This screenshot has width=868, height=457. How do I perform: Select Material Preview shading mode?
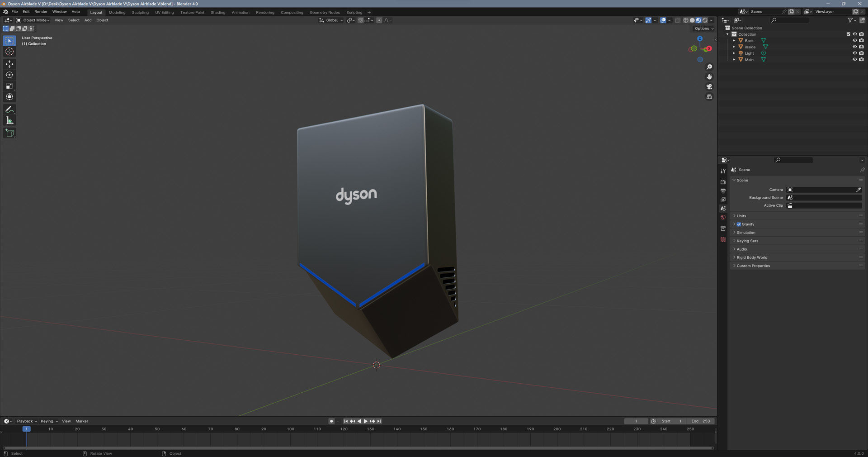[x=698, y=20]
